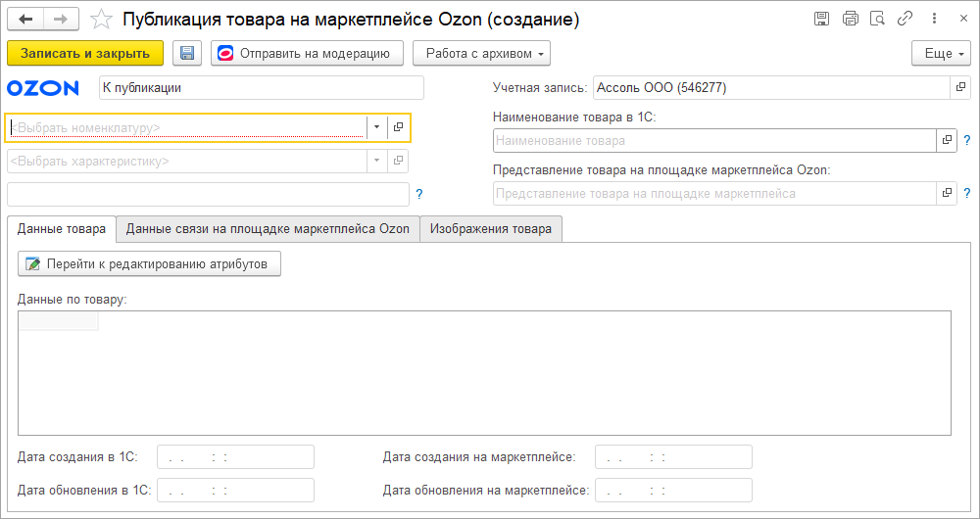Show help for Наименование товара в 1С

tap(967, 141)
